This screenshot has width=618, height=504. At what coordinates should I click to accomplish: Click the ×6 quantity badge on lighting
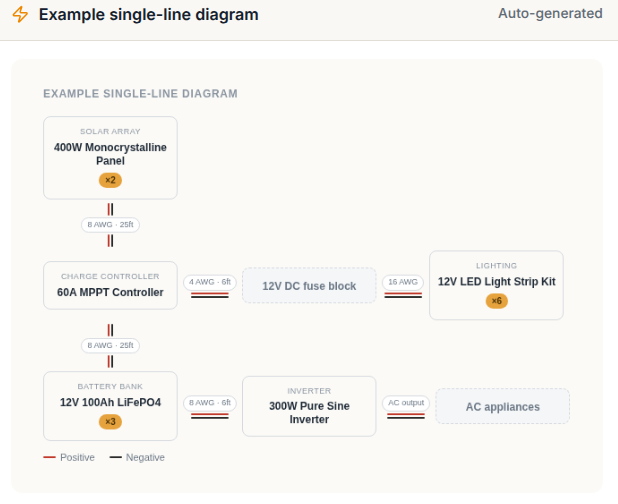[x=497, y=301]
